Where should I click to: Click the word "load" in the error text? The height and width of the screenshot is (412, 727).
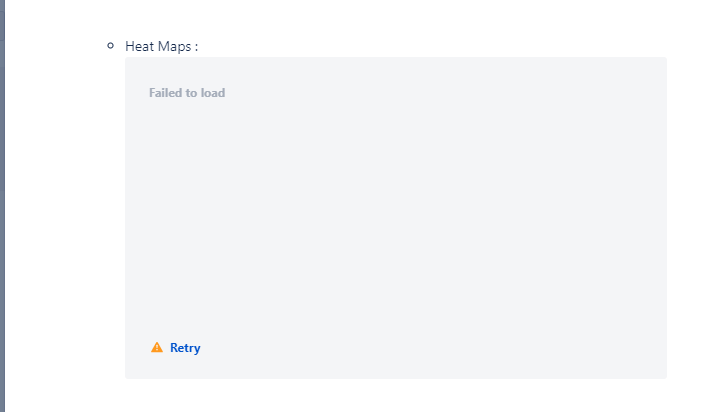pos(213,93)
